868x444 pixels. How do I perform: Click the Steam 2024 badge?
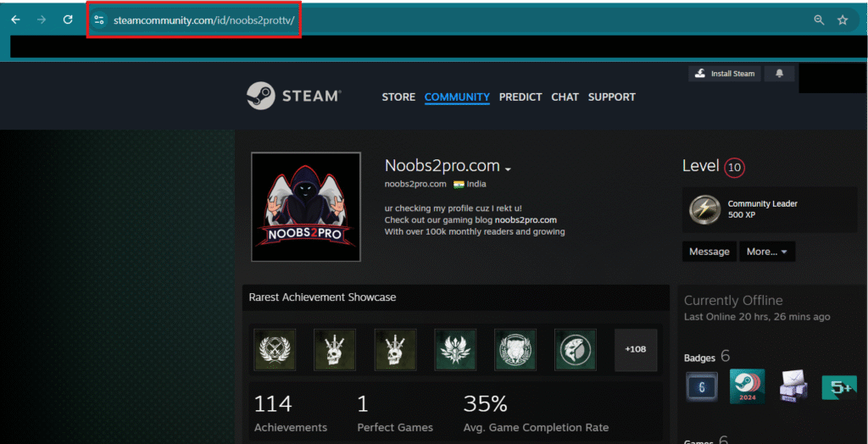coord(748,386)
